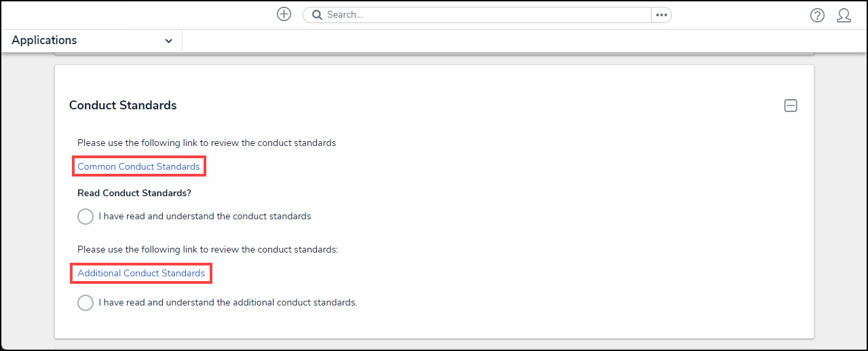Collapse the Conduct Standards section
Viewport: 868px width, 351px height.
click(x=791, y=106)
